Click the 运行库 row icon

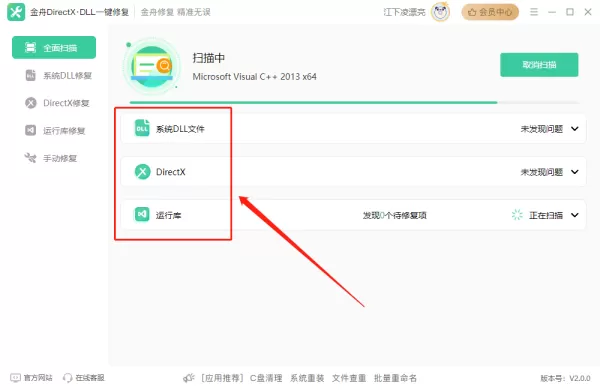point(142,215)
